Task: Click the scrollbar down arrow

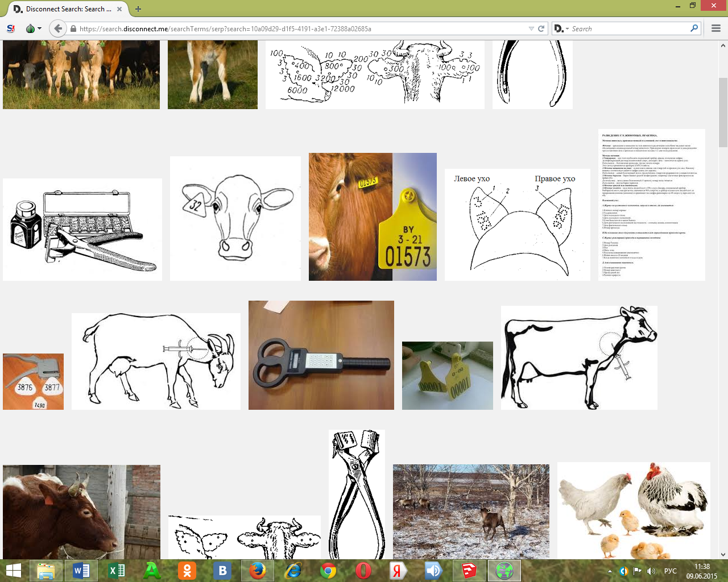Action: [723, 554]
